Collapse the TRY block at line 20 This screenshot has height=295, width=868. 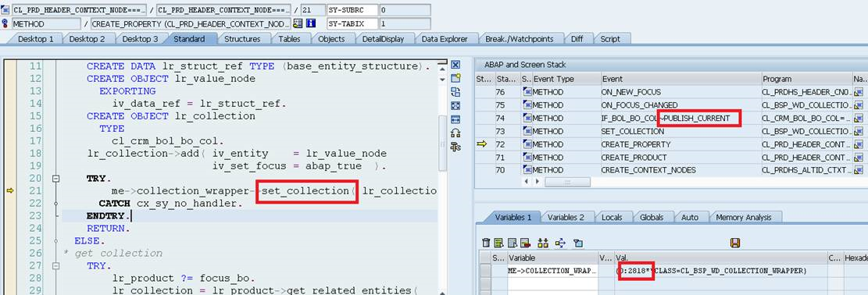(x=55, y=179)
